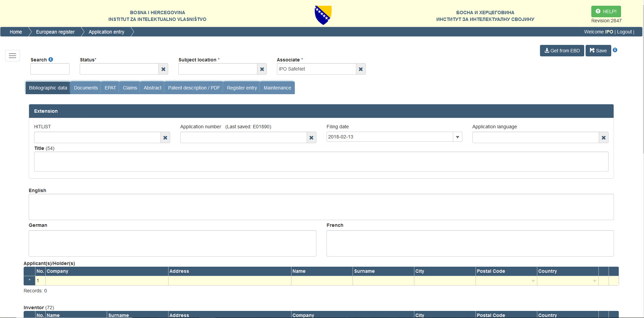Image resolution: width=644 pixels, height=318 pixels.
Task: Open the EPAT tab
Action: point(110,88)
